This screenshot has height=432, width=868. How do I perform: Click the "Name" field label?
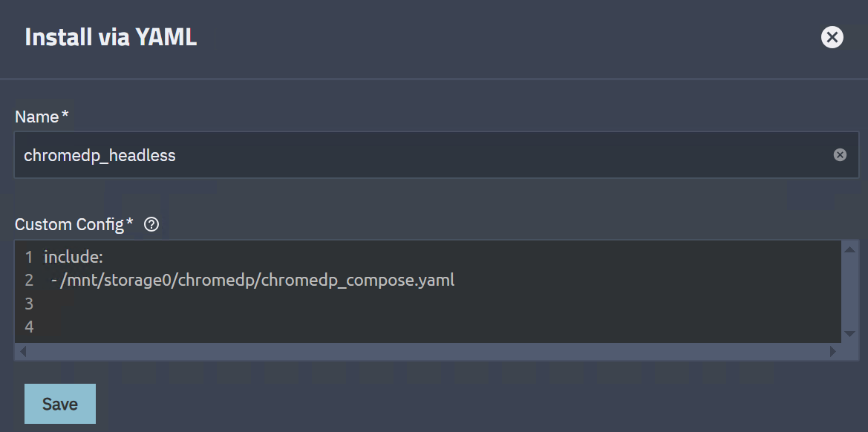[37, 117]
